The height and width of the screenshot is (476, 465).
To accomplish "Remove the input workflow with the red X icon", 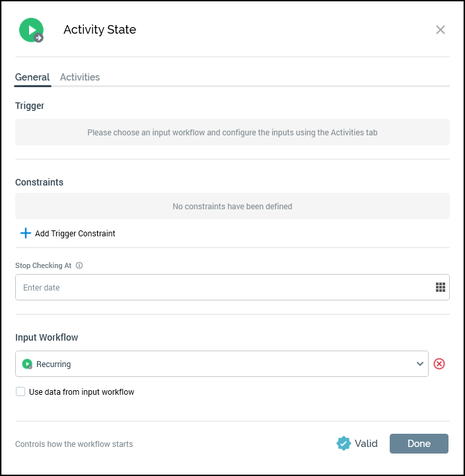I will coord(439,364).
